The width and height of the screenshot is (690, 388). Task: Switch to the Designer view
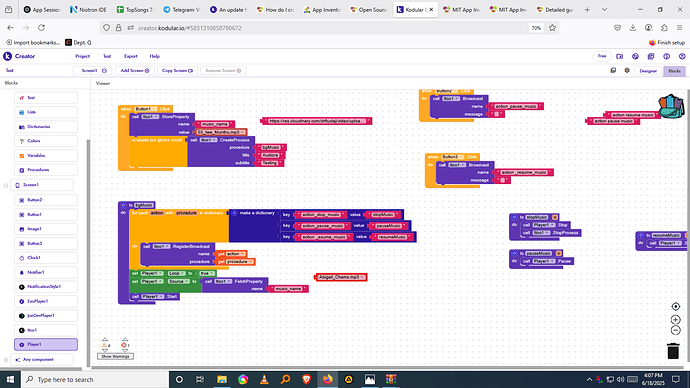(x=648, y=71)
